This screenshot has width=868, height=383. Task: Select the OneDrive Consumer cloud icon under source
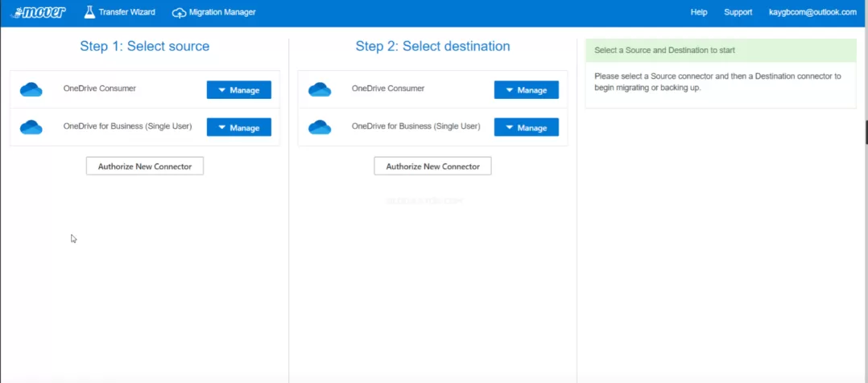pyautogui.click(x=31, y=89)
